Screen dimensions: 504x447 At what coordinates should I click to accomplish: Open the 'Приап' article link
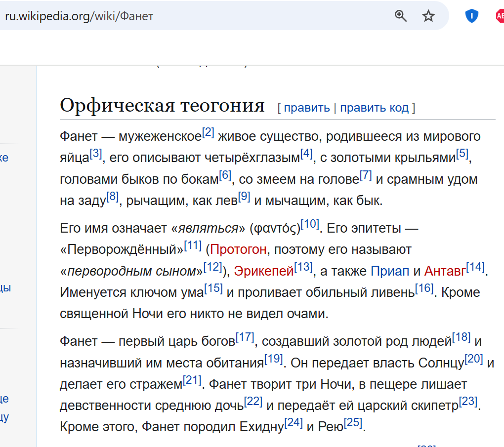390,271
